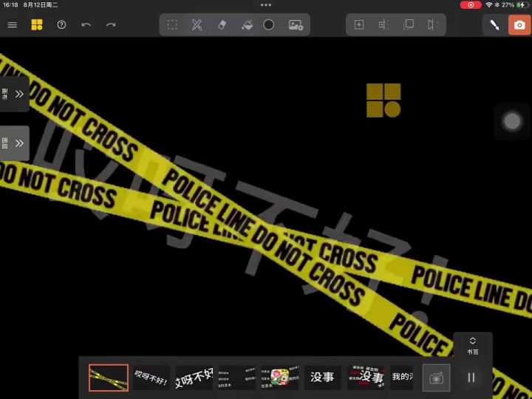Select the police tape bookmark thumbnail
Screen dimensions: 532x399
coord(109,378)
